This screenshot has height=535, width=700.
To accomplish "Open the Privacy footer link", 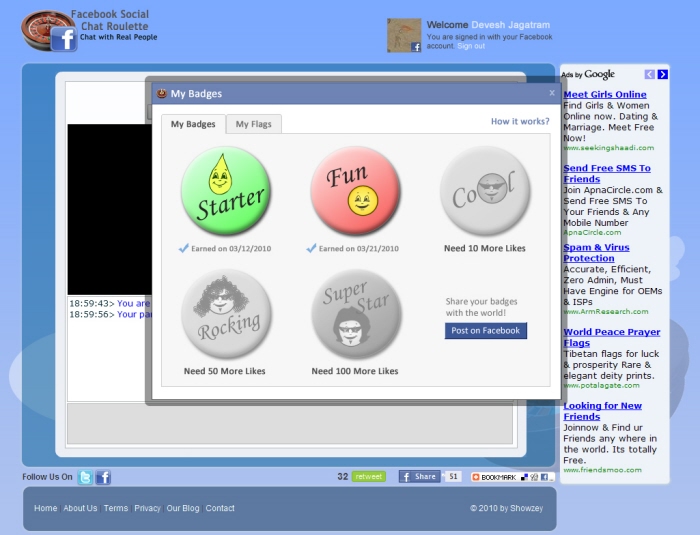I will 147,508.
